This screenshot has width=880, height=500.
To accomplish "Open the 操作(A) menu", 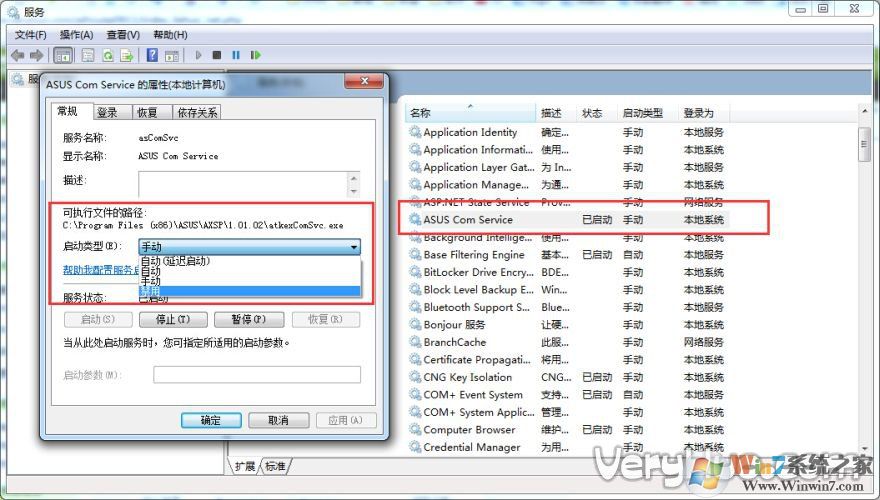I will click(x=76, y=35).
